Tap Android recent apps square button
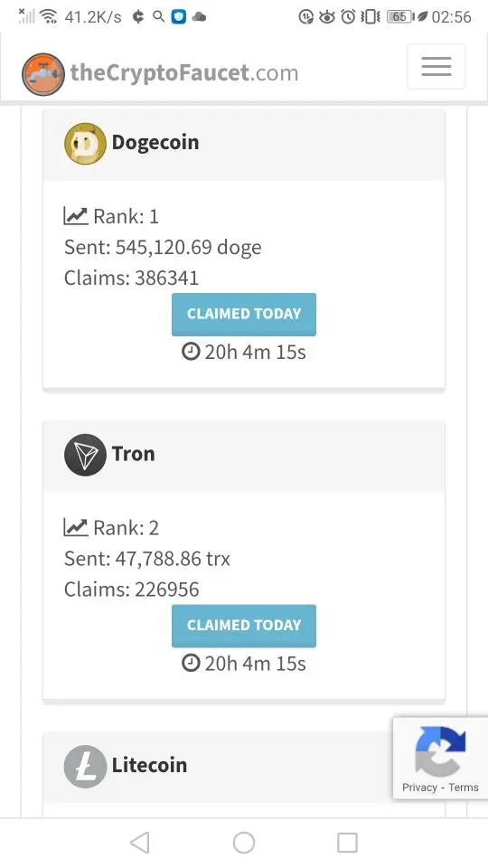The height and width of the screenshot is (868, 488). tap(347, 843)
